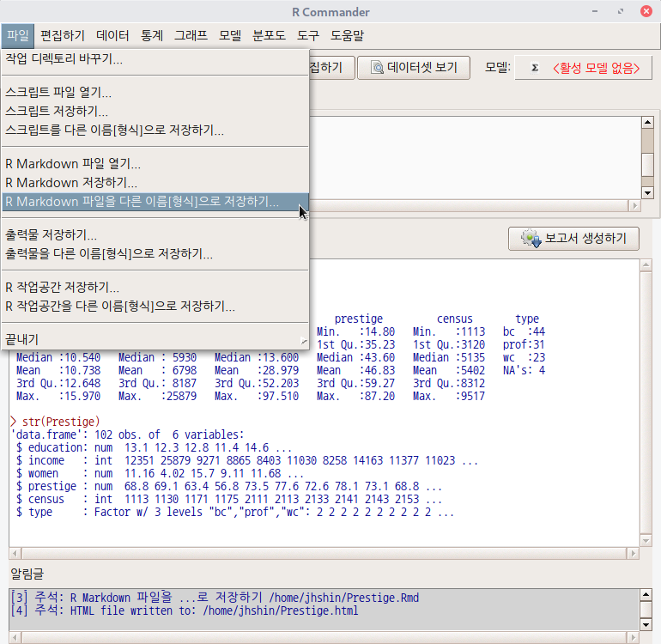661x644 pixels.
Task: Click the 보고서 생성하기 button
Action: (x=573, y=239)
